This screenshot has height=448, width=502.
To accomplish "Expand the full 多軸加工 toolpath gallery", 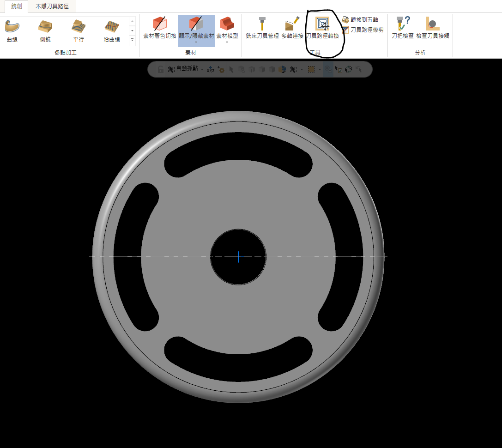I will (132, 40).
